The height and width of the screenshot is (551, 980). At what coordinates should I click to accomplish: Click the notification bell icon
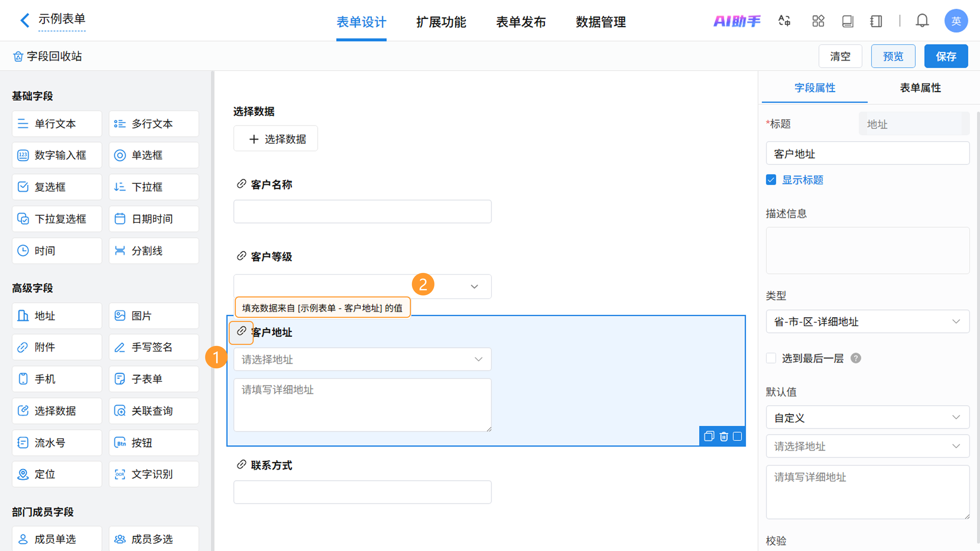(x=922, y=21)
